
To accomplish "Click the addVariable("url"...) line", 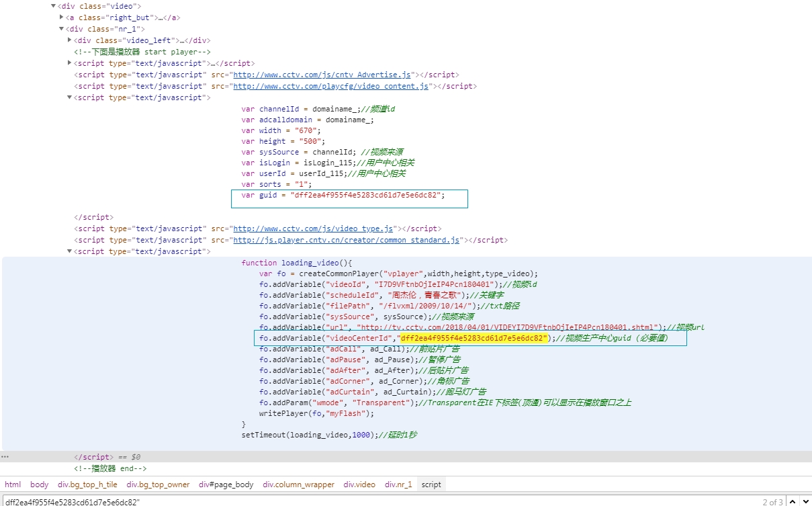I will (x=482, y=327).
